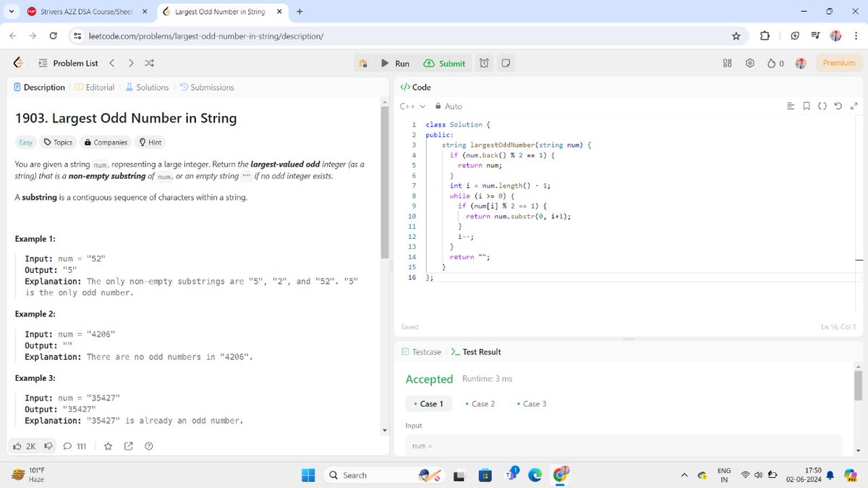Image resolution: width=868 pixels, height=488 pixels.
Task: Open the Problem List
Action: (x=68, y=63)
